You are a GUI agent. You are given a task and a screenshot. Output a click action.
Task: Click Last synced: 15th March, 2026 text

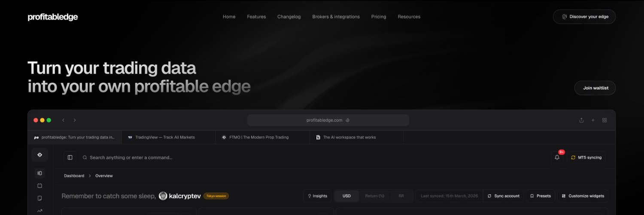click(449, 196)
